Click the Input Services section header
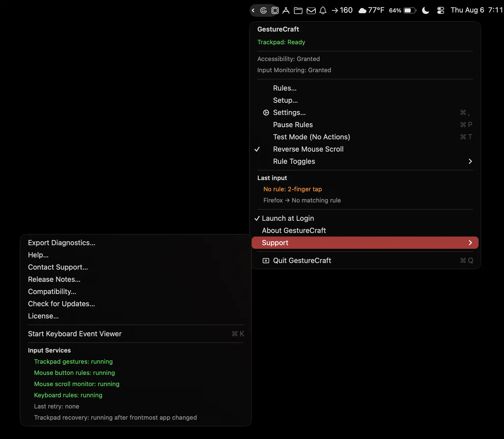504x439 pixels. tap(49, 350)
